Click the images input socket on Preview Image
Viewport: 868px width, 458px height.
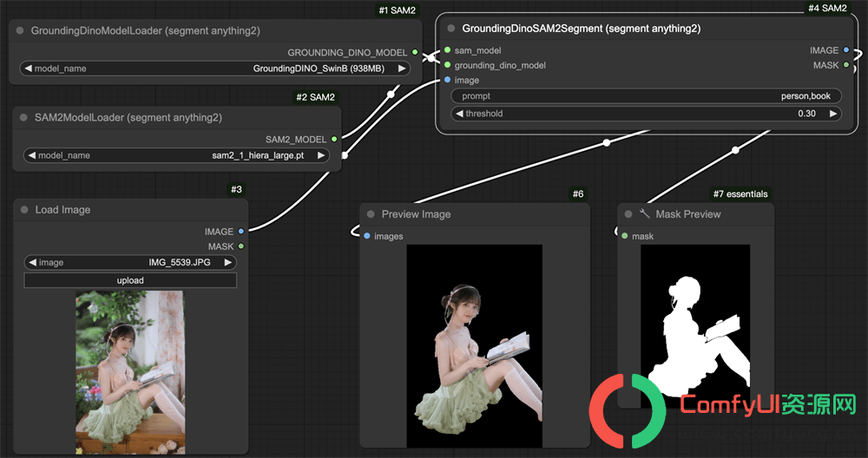(367, 236)
